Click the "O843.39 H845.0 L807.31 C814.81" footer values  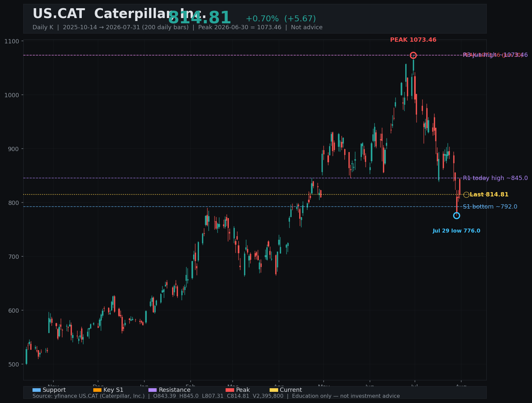click(201, 396)
